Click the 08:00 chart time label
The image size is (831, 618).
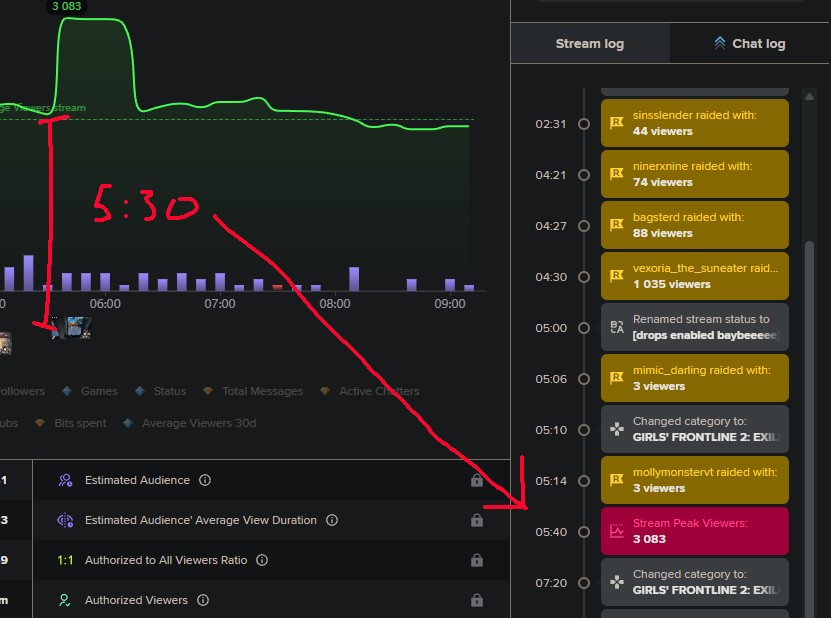[x=335, y=304]
